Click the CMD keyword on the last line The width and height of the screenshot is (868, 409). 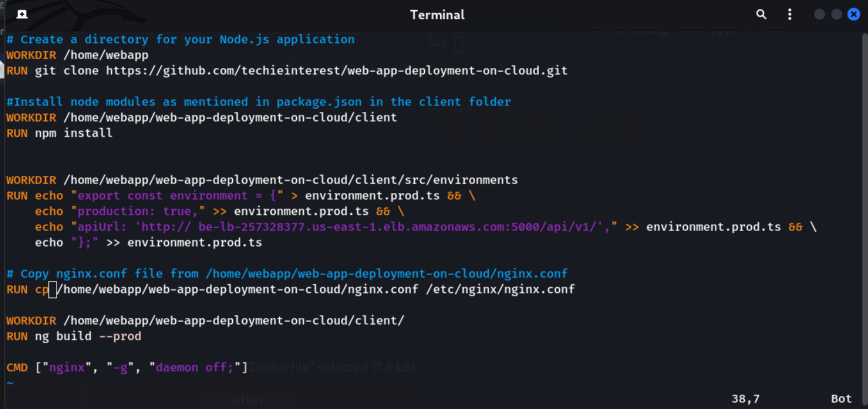point(17,367)
